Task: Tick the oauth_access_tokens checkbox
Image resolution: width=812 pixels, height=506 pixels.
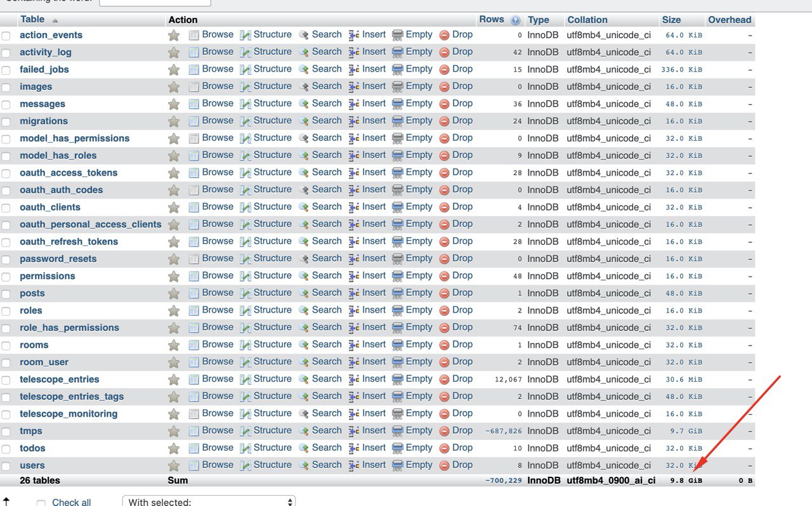Action: [x=6, y=174]
